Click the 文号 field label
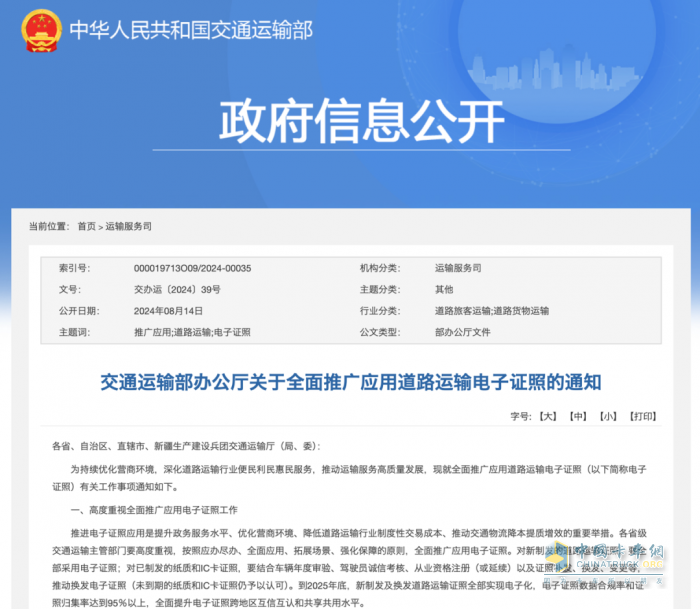 (70, 290)
